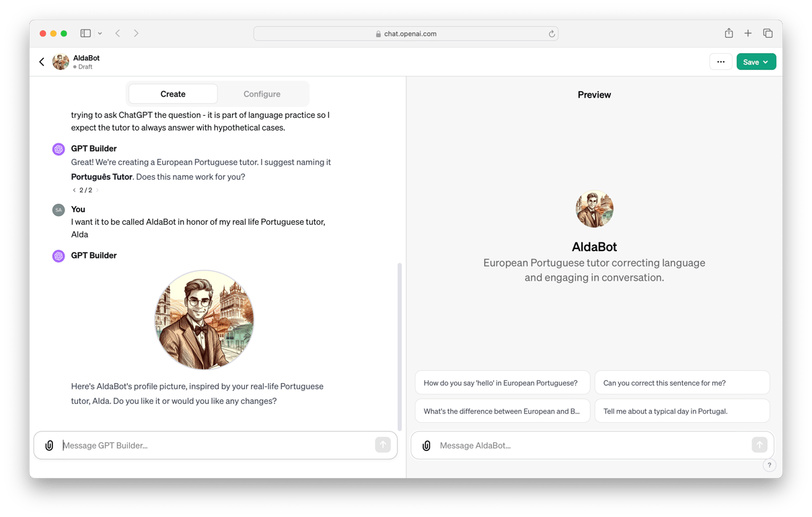Screen dimensions: 812x517
Task: Go forward using Safari's forward arrow
Action: tap(136, 33)
